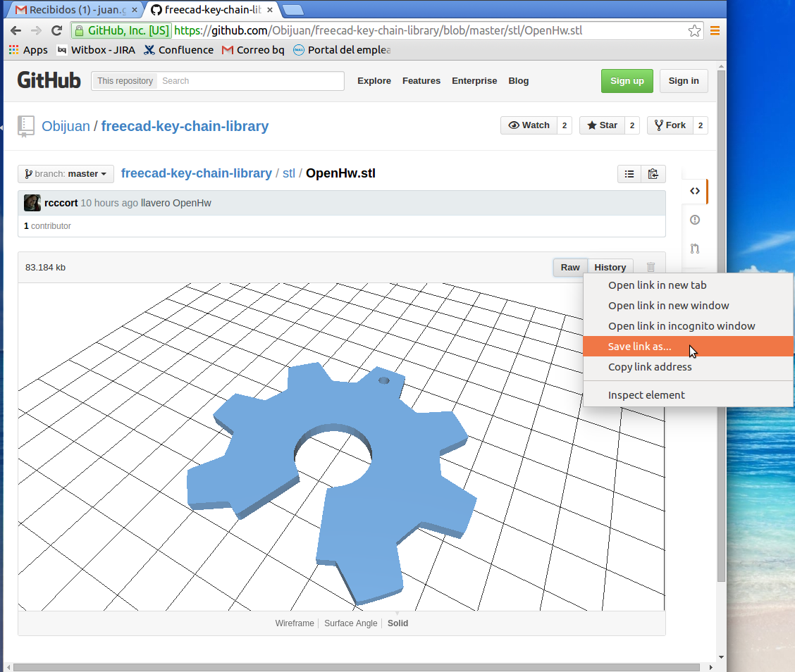Choose Open link in new window
795x672 pixels.
[x=689, y=306]
